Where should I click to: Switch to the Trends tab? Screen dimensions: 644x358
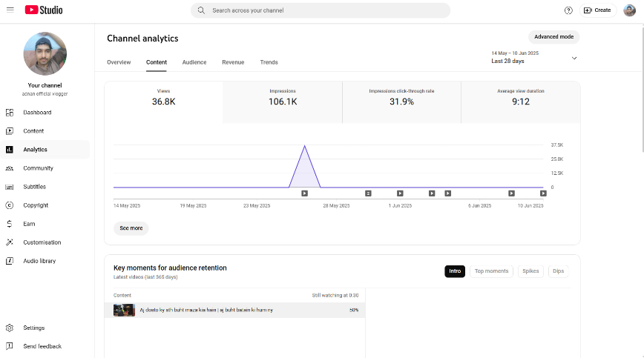click(269, 62)
